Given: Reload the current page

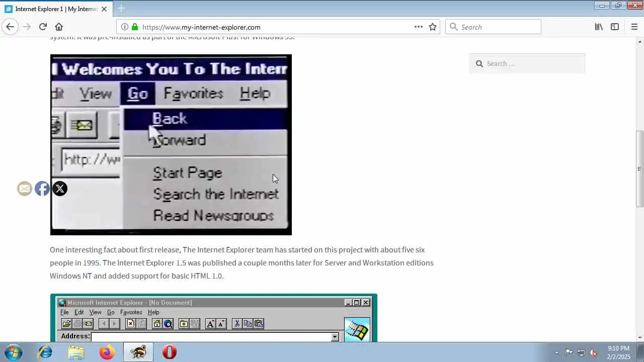Looking at the screenshot, I should point(43,27).
